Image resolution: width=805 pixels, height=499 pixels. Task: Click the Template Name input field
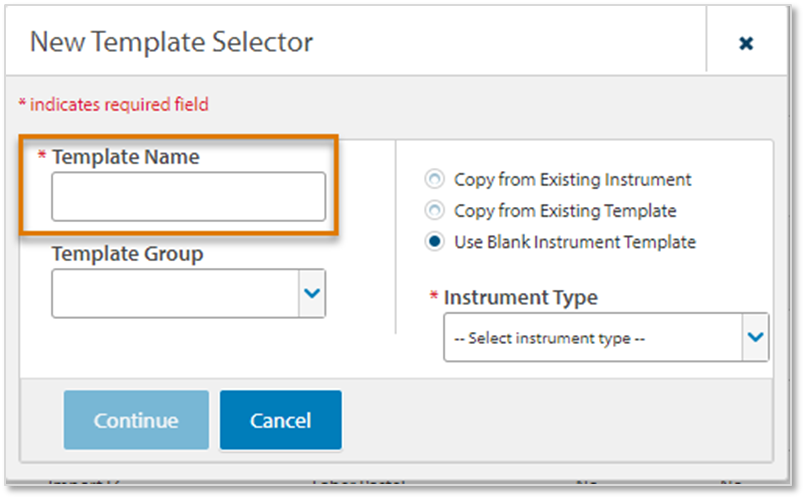(x=188, y=196)
